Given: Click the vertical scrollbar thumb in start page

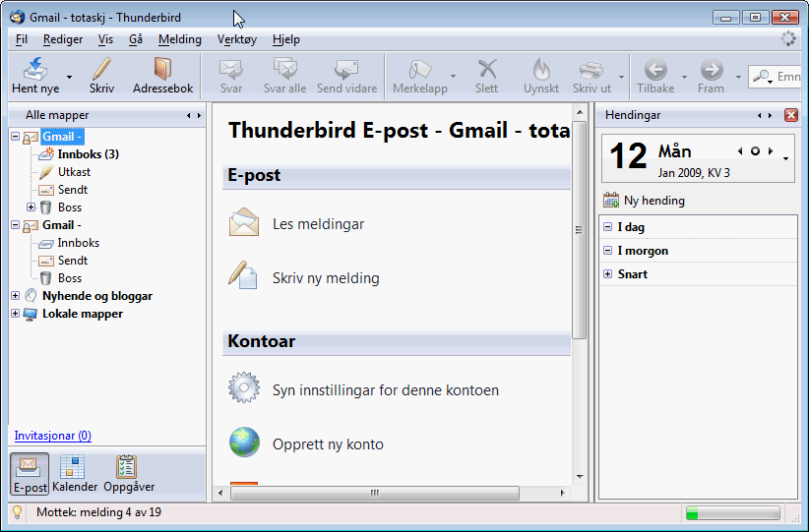Looking at the screenshot, I should point(579,230).
